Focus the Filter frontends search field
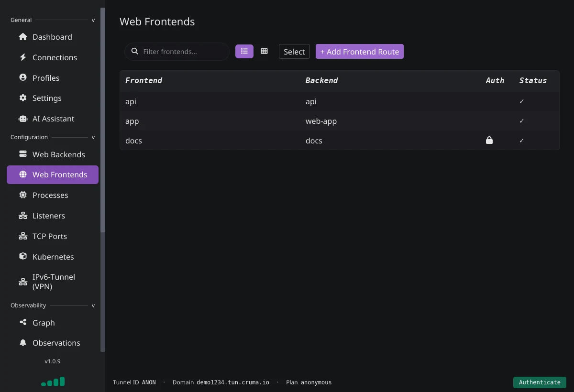The image size is (574, 392). pyautogui.click(x=177, y=51)
